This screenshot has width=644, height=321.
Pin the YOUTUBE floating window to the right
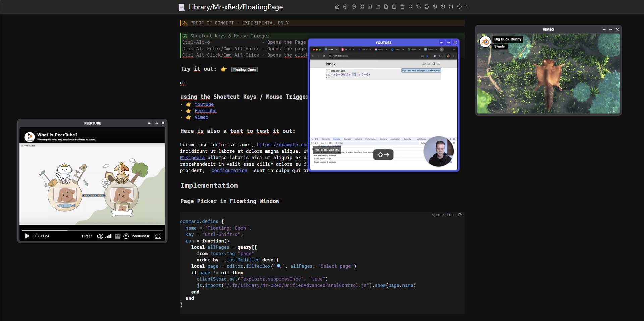(448, 43)
